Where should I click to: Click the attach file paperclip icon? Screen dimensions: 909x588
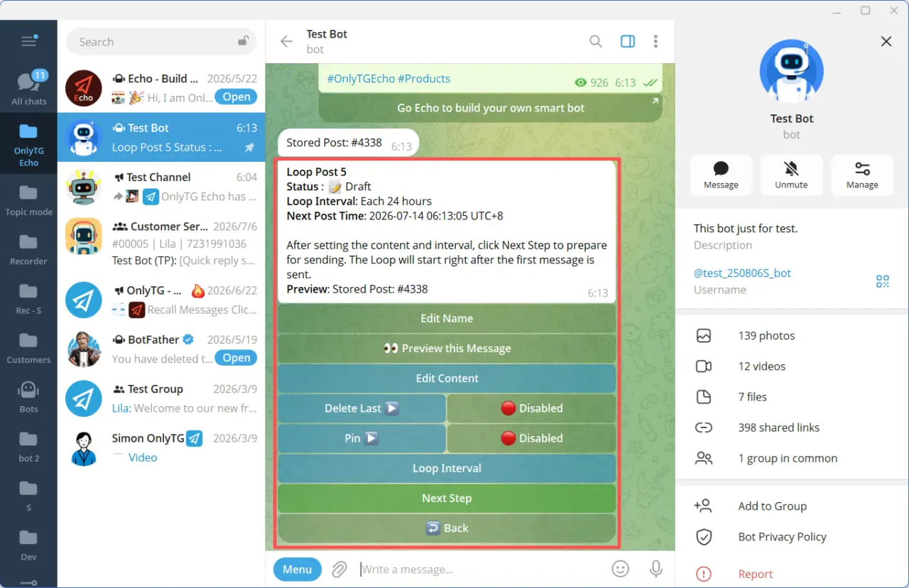(339, 569)
